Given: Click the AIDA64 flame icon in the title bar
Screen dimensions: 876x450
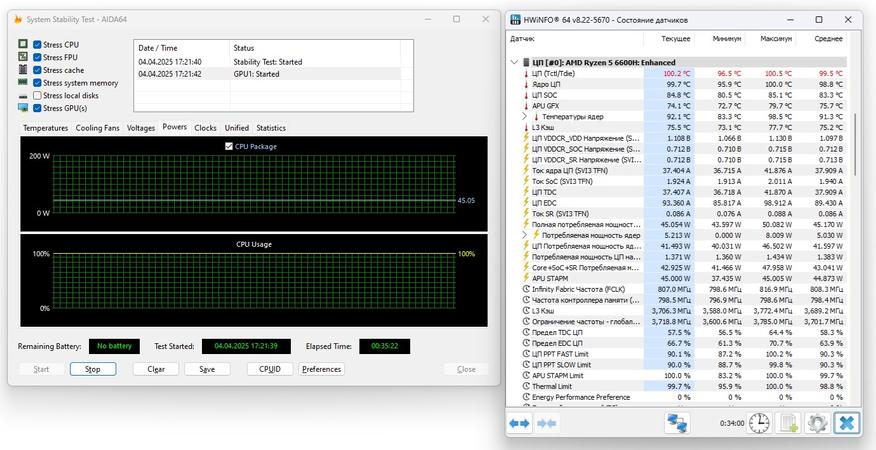Looking at the screenshot, I should [18, 19].
